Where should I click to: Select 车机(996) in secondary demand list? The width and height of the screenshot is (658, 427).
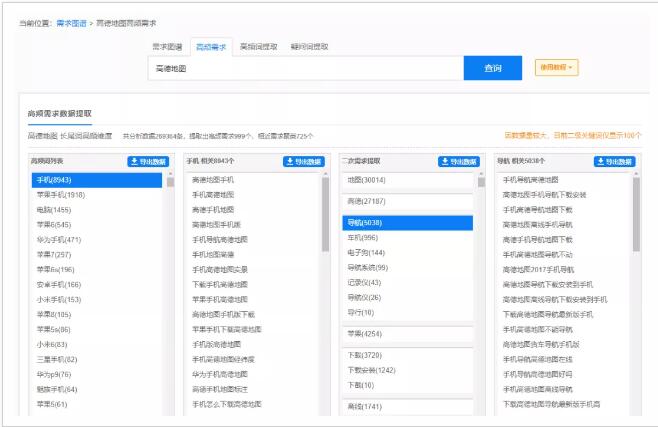click(x=363, y=238)
